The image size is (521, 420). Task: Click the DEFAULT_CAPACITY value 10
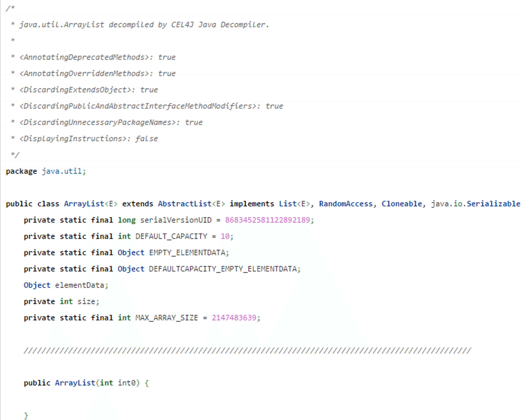tap(225, 236)
